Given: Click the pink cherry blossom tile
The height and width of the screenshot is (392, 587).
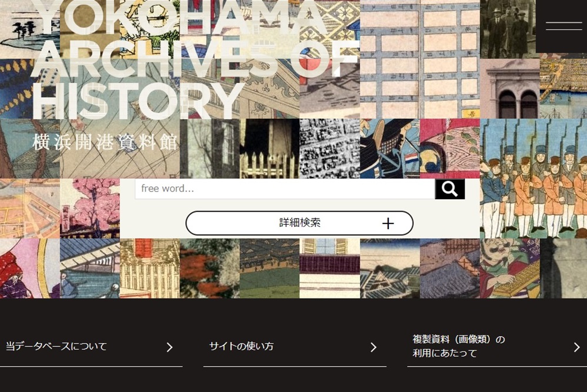Looking at the screenshot, I should click(x=90, y=209).
